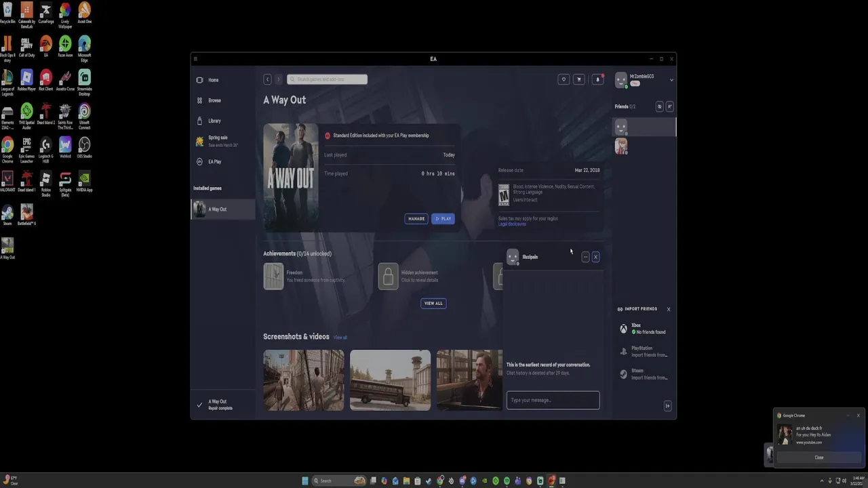The width and height of the screenshot is (868, 488).
Task: Click the add friend icon
Action: [669, 106]
